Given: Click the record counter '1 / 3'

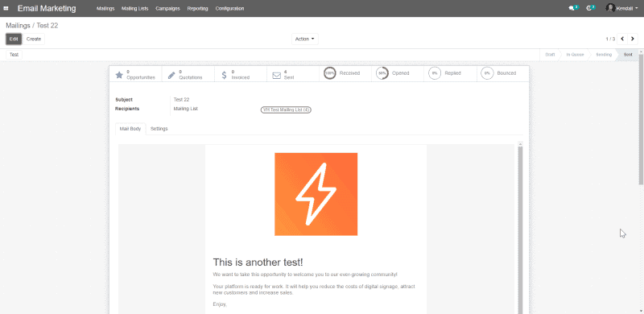Looking at the screenshot, I should click(x=610, y=39).
